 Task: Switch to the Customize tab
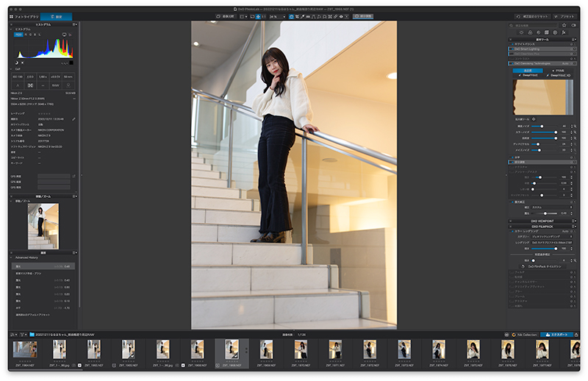(57, 16)
